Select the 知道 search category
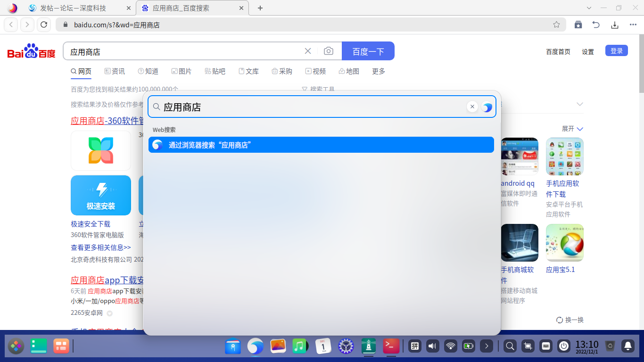 (148, 71)
